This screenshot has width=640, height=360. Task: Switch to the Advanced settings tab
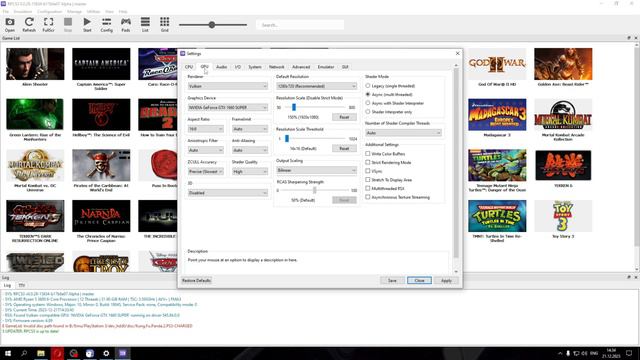(x=301, y=67)
